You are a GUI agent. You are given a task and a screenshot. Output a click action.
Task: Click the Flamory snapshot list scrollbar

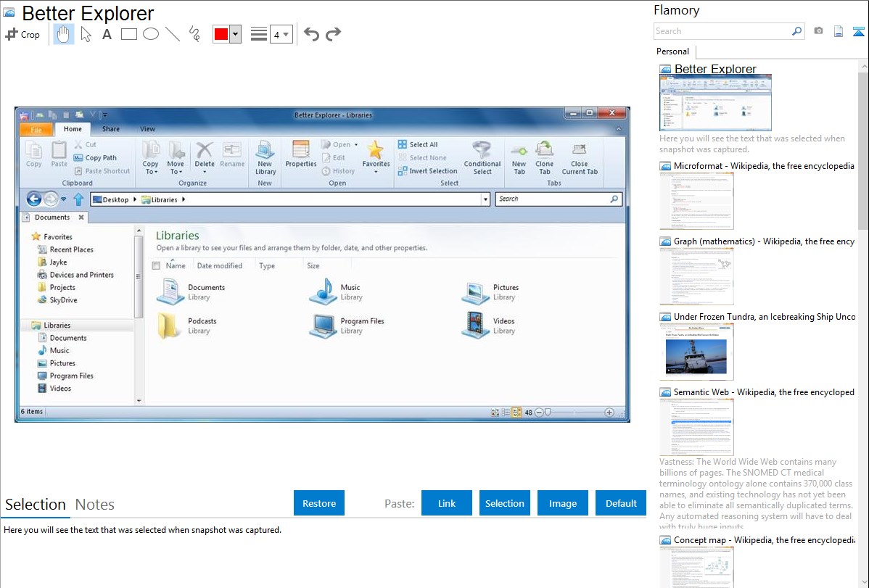coord(863,149)
